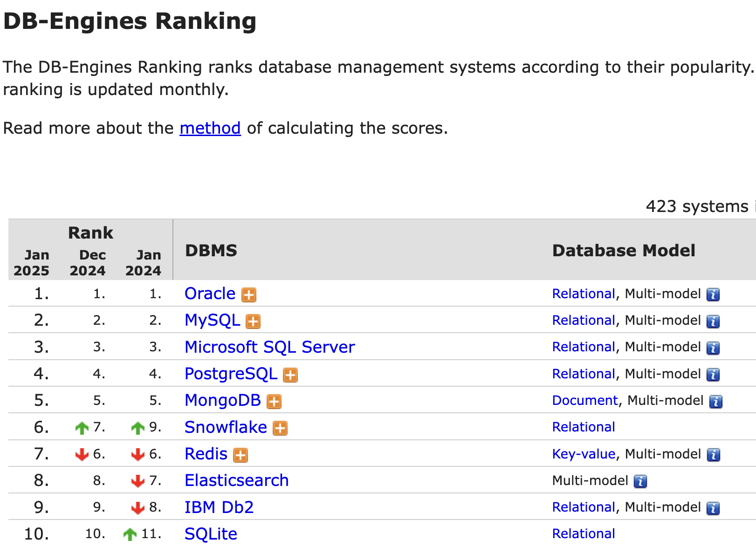Click Elasticsearch's red down arrow beside 7.
Image resolution: width=756 pixels, height=547 pixels.
[x=138, y=481]
